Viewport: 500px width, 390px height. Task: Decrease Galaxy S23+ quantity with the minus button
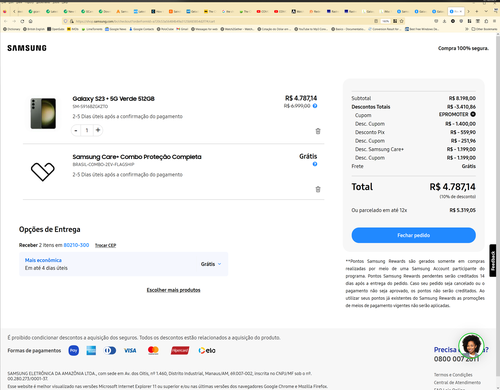[x=76, y=130]
